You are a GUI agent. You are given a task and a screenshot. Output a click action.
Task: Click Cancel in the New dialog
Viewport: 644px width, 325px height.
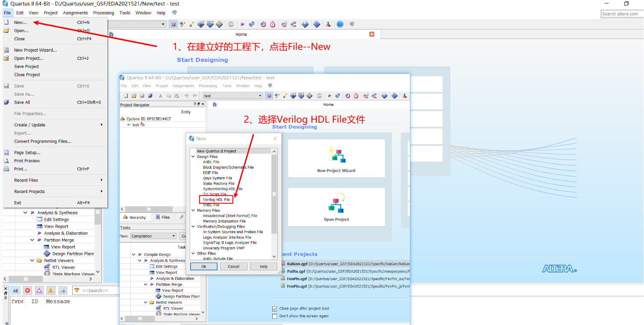[234, 266]
